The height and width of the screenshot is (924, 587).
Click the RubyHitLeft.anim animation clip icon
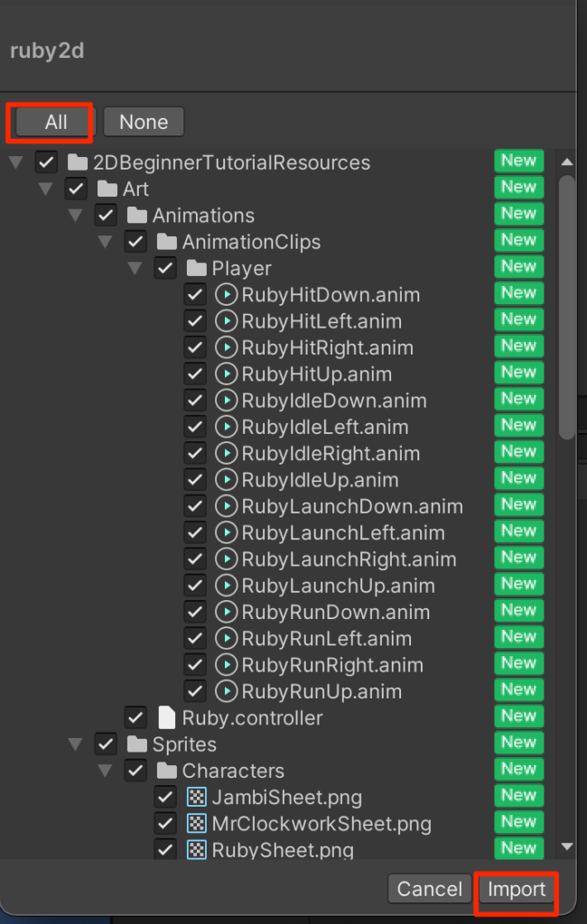tap(226, 321)
